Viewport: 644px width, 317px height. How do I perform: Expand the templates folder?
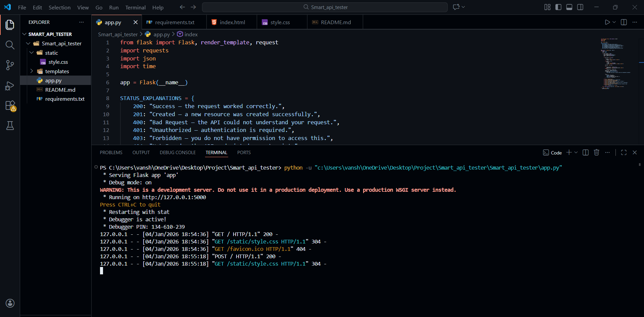click(x=57, y=72)
